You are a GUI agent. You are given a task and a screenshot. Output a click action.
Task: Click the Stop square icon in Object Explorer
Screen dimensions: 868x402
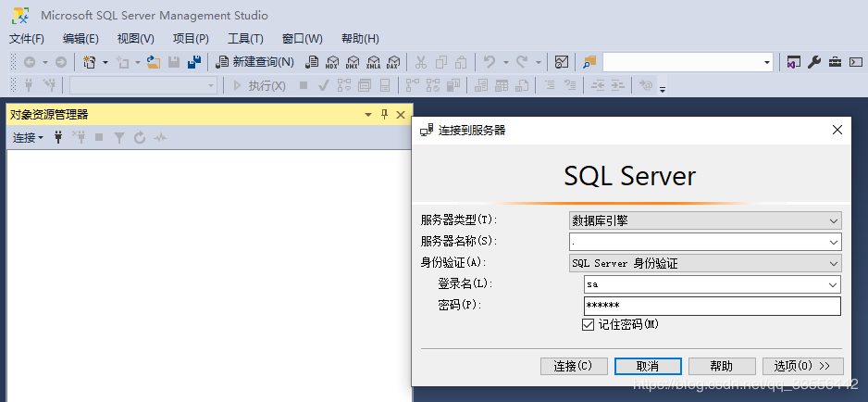point(99,137)
